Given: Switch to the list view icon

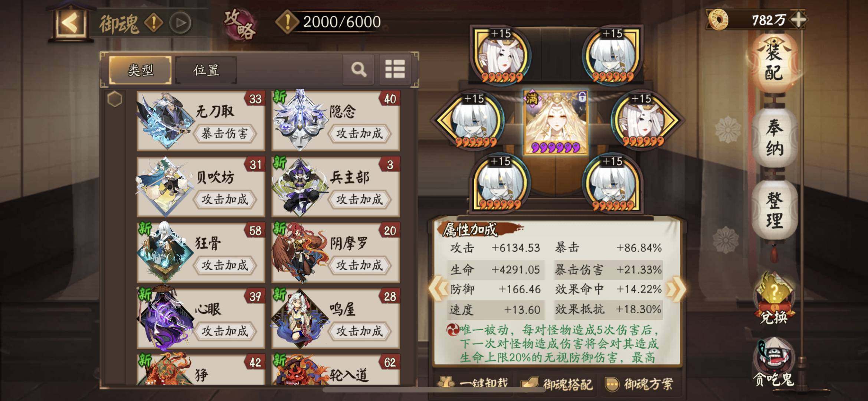Looking at the screenshot, I should coord(395,69).
